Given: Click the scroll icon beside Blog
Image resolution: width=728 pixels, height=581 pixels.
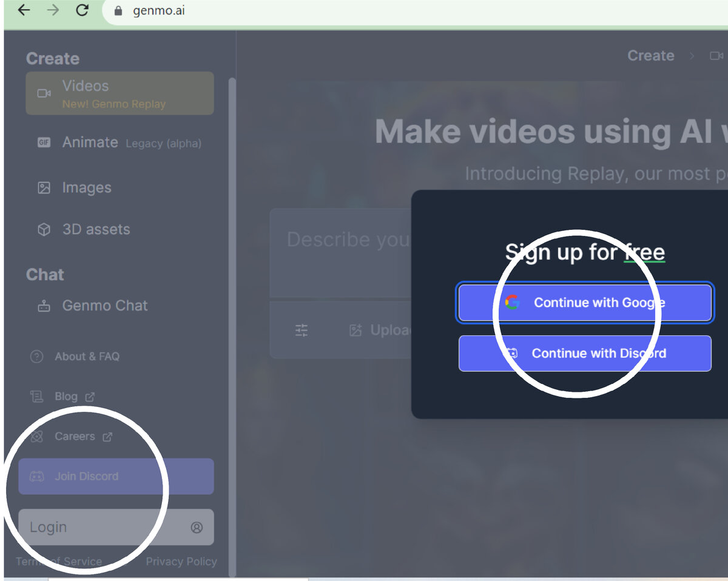Looking at the screenshot, I should click(36, 397).
